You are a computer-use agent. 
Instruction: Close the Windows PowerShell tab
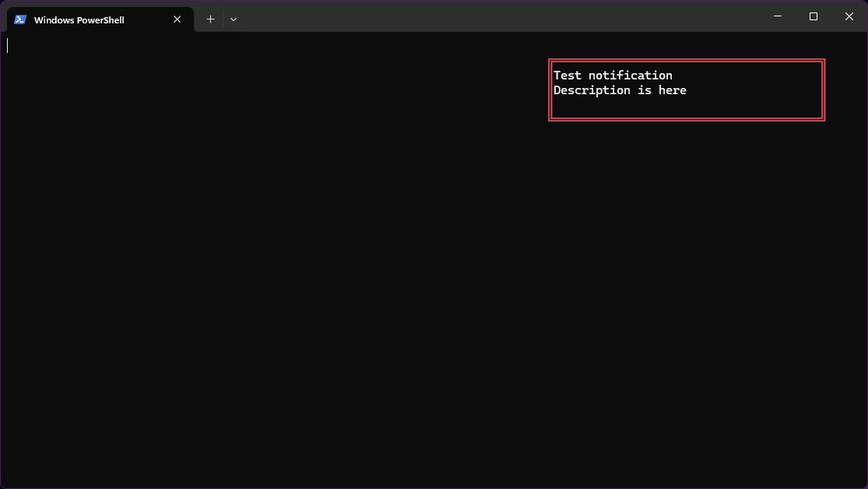(177, 19)
